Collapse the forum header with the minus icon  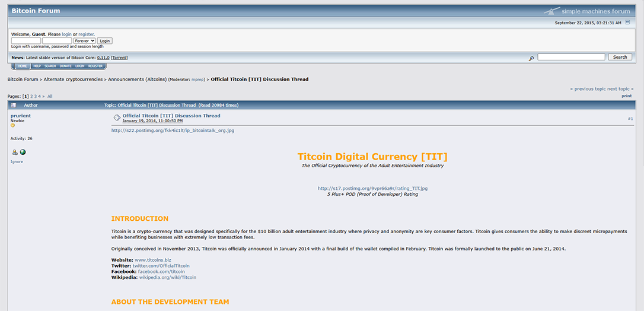coord(627,23)
